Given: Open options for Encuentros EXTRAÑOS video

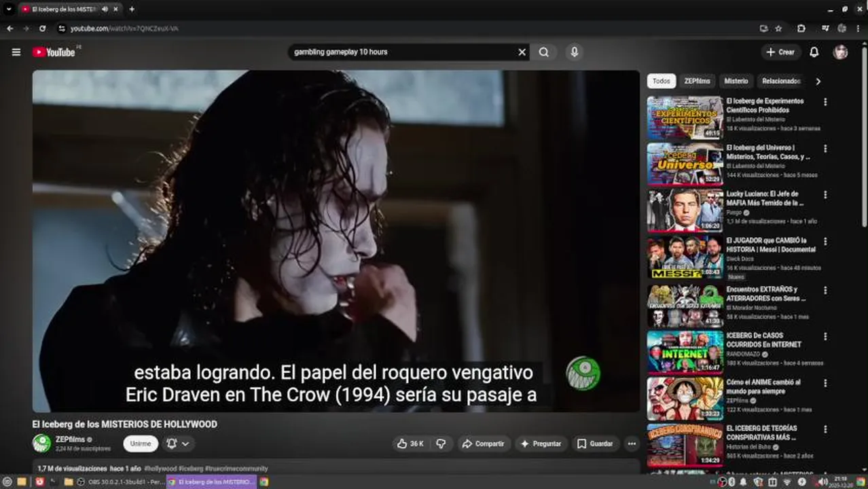Looking at the screenshot, I should 825,290.
